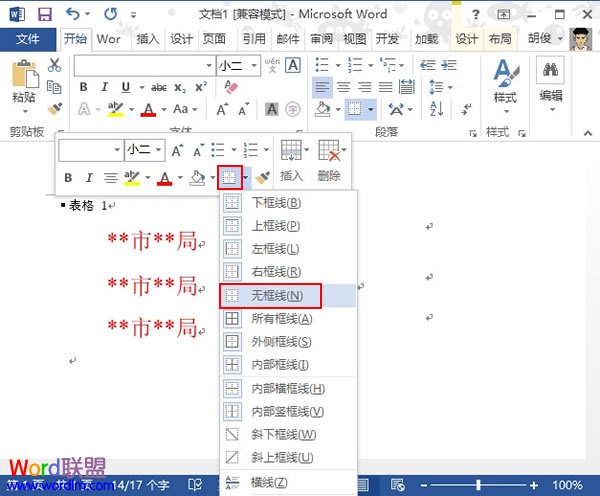The height and width of the screenshot is (496, 600).
Task: Click the ribbon font name input box
Action: pyautogui.click(x=139, y=65)
